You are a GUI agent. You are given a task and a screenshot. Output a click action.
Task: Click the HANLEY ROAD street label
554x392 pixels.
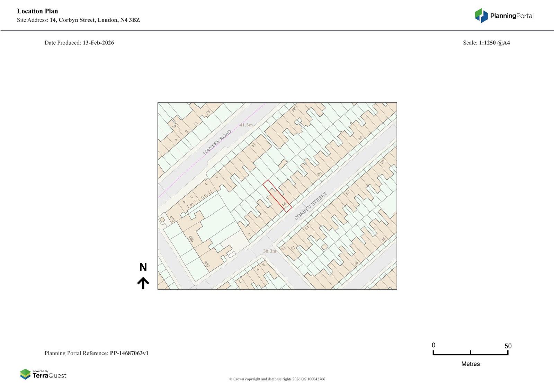pos(217,142)
